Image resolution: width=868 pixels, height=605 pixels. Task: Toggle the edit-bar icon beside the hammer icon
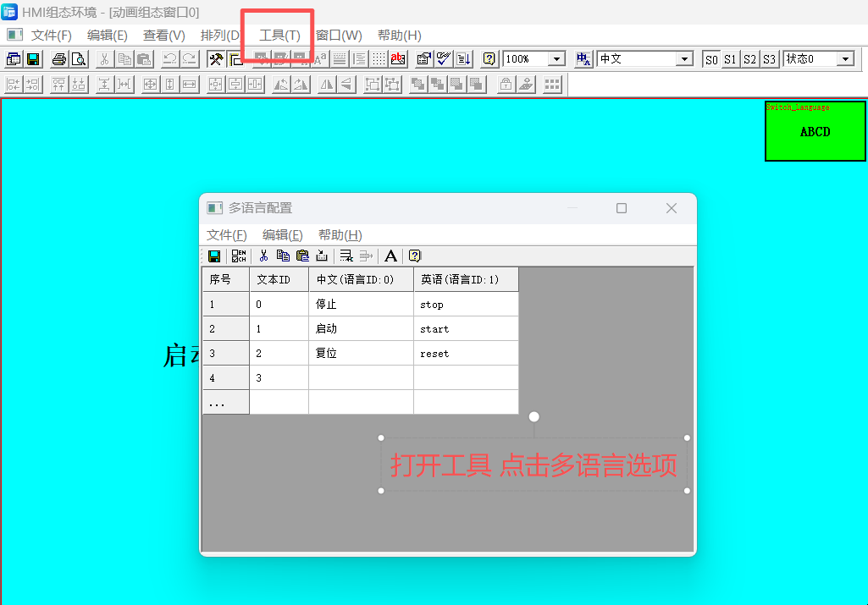click(x=235, y=58)
